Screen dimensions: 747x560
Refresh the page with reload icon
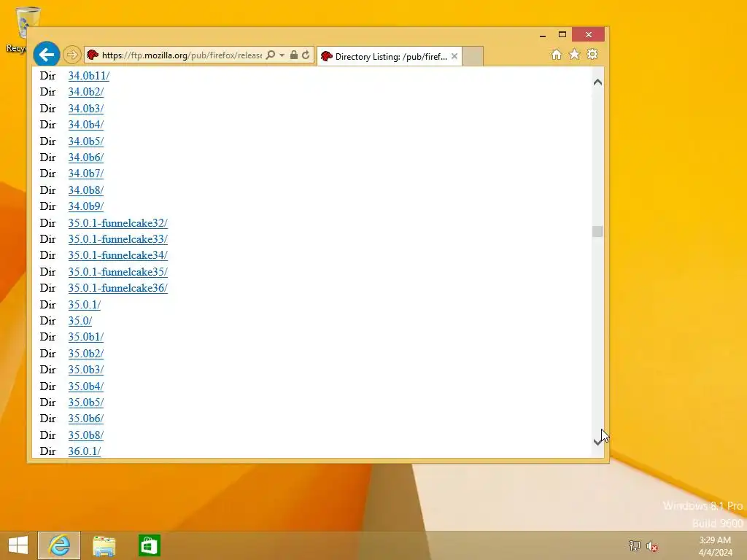pos(306,55)
